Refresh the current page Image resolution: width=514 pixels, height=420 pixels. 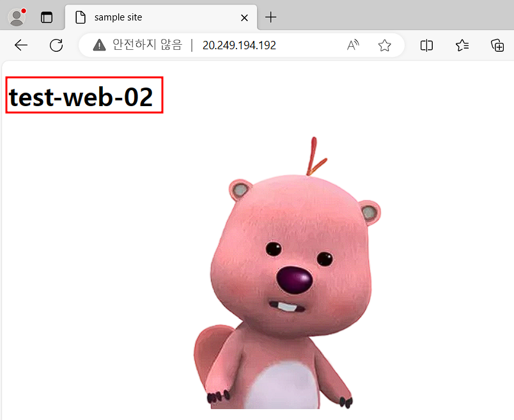56,45
